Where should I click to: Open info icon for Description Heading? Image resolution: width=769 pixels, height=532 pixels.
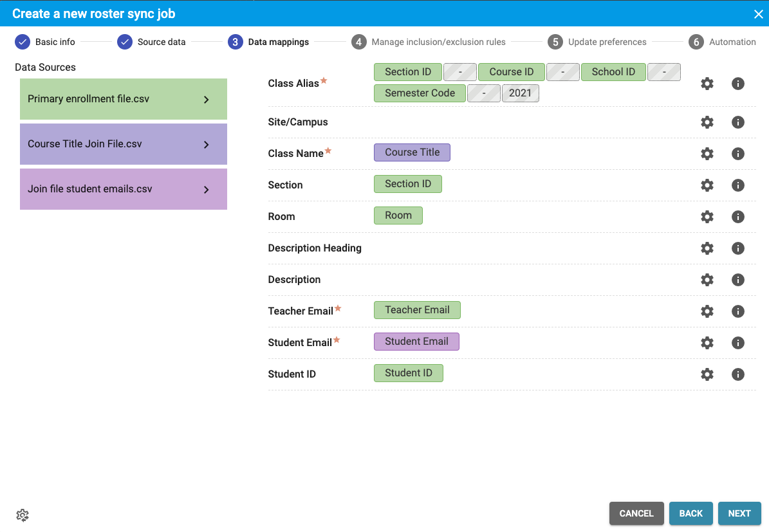click(737, 248)
